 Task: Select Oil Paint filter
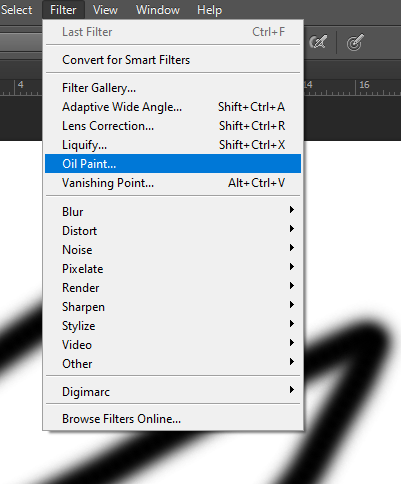[x=173, y=164]
